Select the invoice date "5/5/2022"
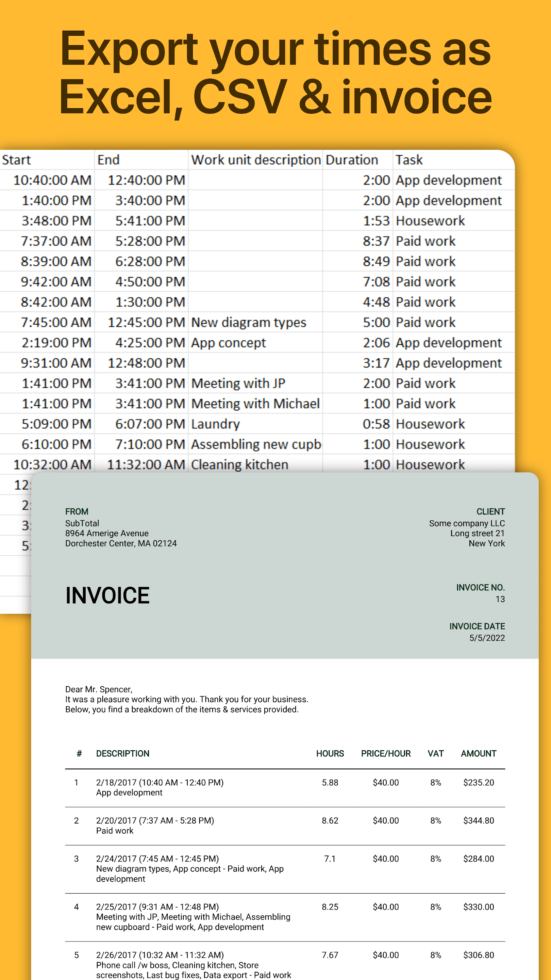The image size is (551, 980). click(x=487, y=638)
